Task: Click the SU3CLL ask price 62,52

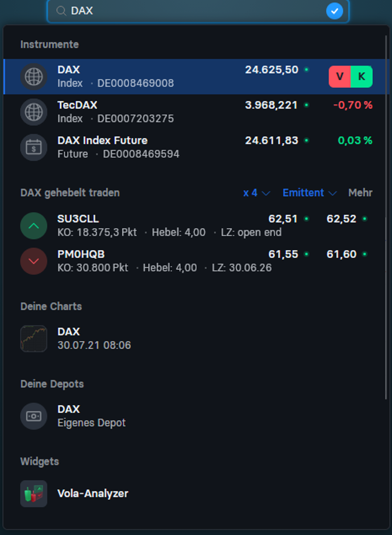Action: pos(341,219)
